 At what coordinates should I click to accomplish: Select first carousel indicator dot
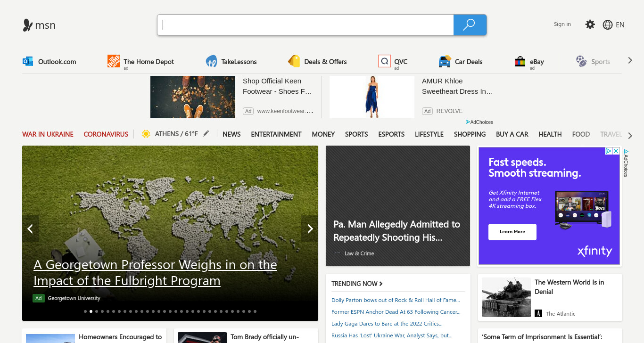tap(85, 311)
